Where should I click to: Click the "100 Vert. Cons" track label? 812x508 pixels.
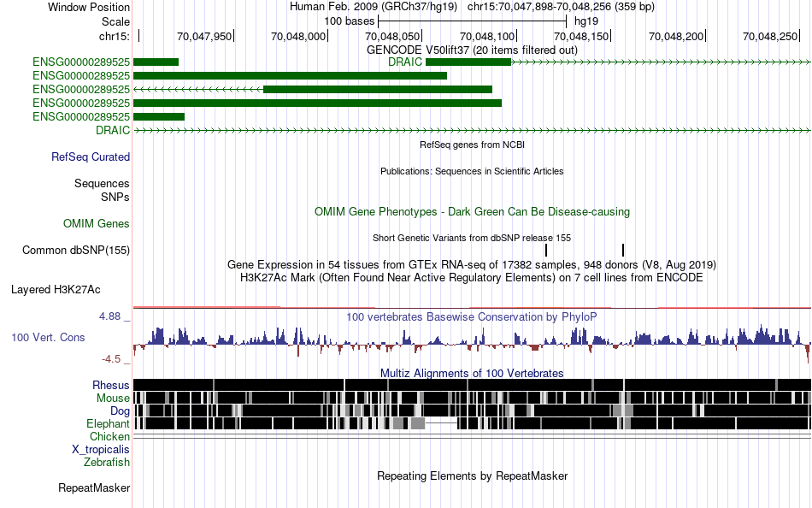point(48,338)
